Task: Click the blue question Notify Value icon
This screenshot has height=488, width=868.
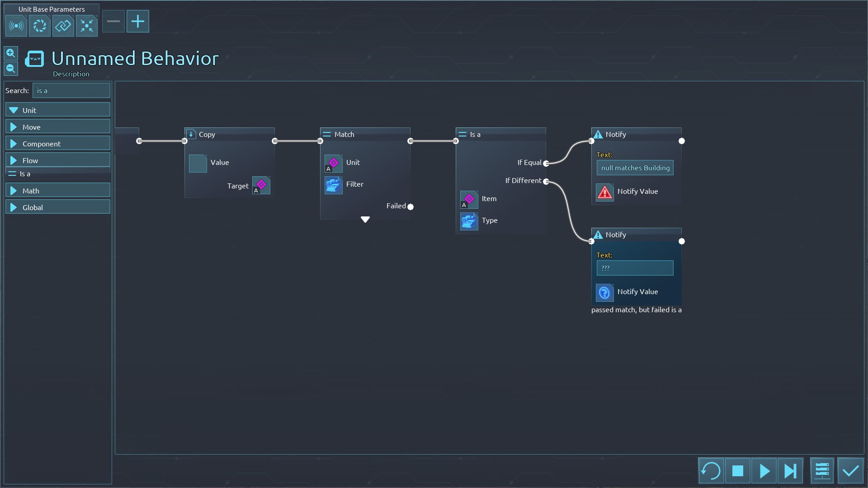Action: [604, 292]
